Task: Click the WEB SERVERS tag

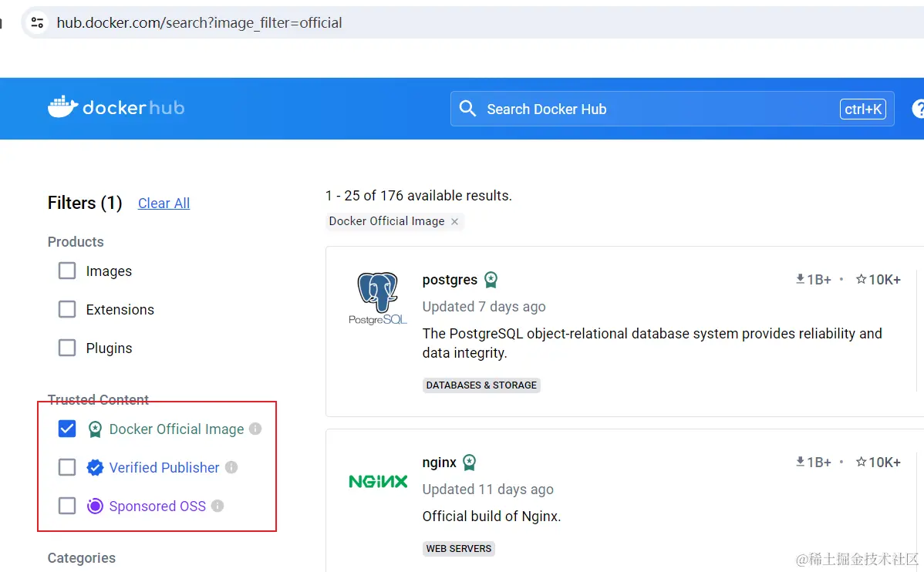Action: click(x=458, y=548)
